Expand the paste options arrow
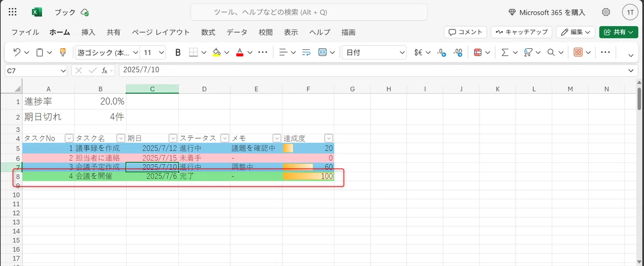This screenshot has height=266, width=644. [x=49, y=53]
